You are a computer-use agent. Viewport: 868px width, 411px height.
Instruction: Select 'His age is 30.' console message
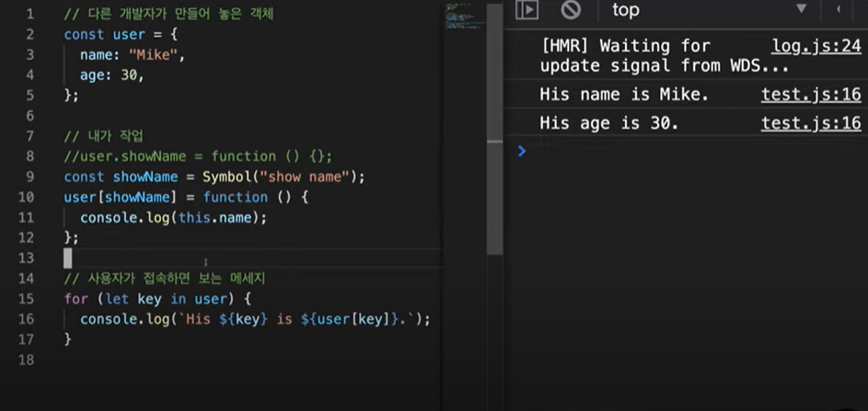609,123
